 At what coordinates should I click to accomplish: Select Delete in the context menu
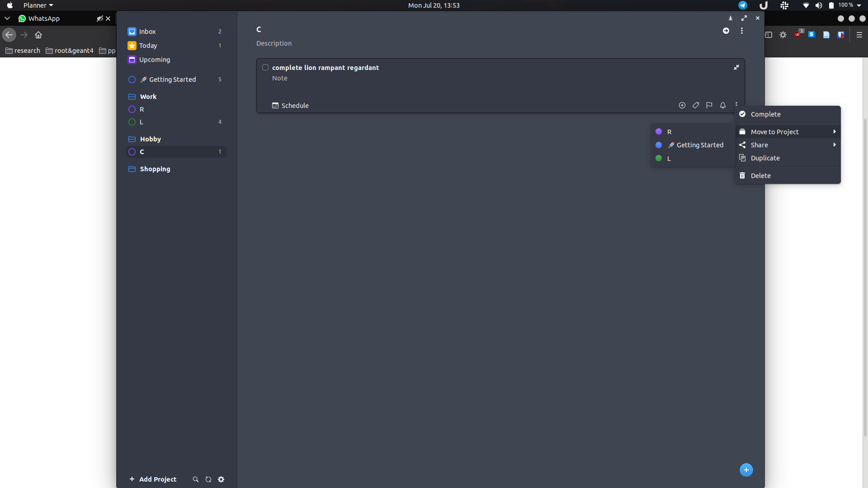point(760,175)
